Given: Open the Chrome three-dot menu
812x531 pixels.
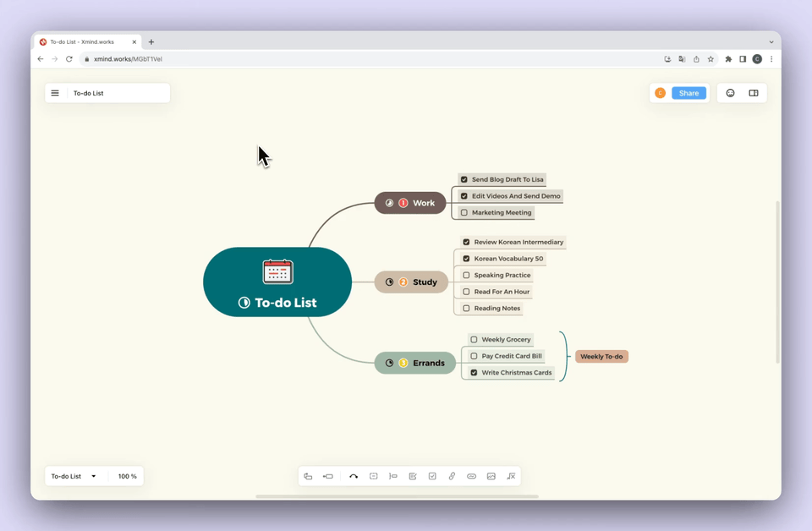Looking at the screenshot, I should click(x=771, y=59).
